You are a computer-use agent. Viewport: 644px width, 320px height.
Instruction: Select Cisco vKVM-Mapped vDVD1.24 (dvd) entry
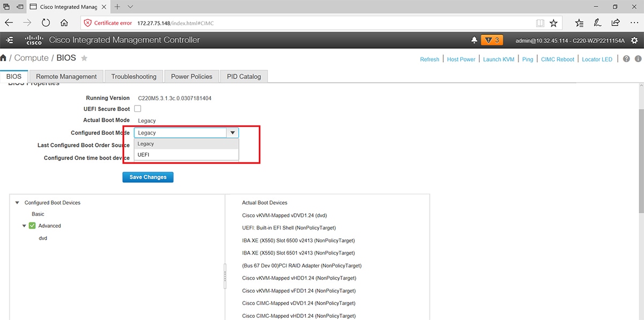coord(284,215)
